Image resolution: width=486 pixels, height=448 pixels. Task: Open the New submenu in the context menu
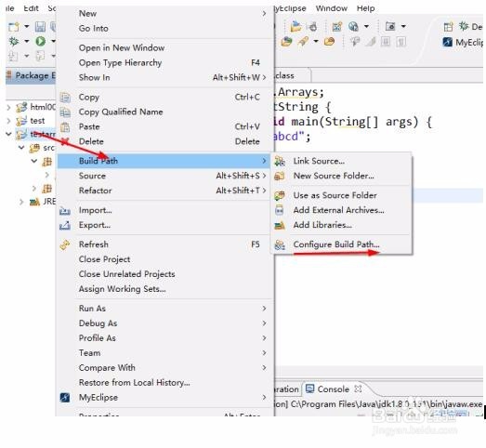(164, 14)
